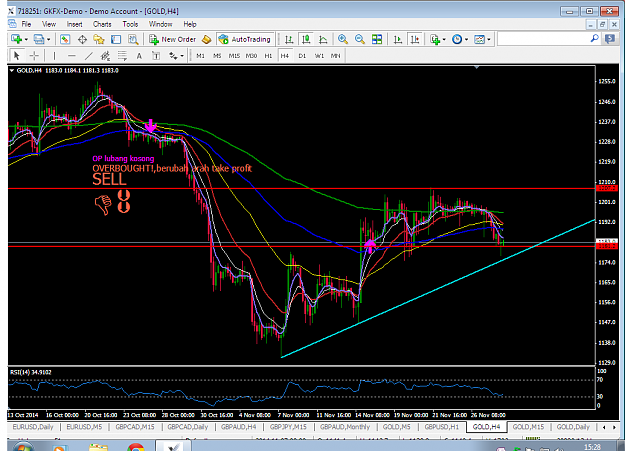The image size is (625, 451).
Task: Toggle the H1 timeframe button
Action: [268, 56]
